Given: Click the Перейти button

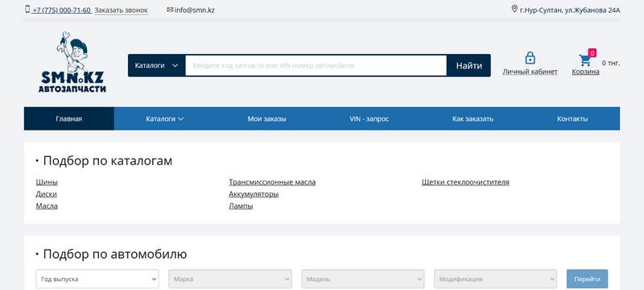Looking at the screenshot, I should coord(588,279).
